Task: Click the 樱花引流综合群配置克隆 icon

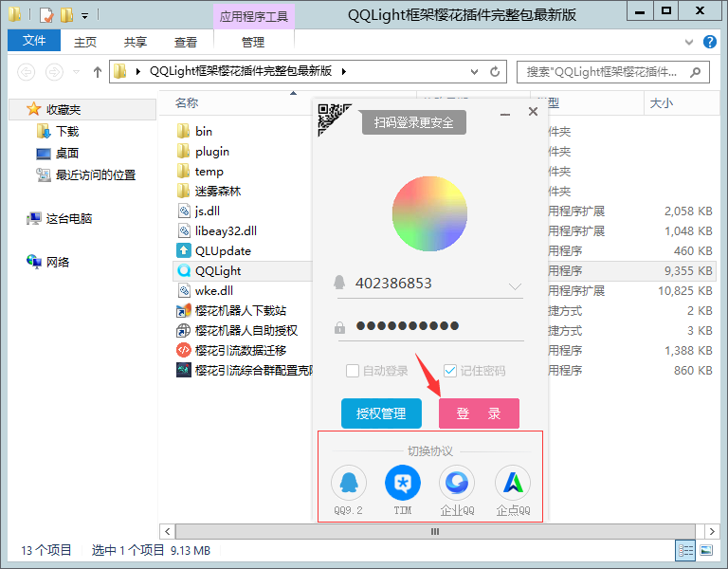Action: coord(184,370)
